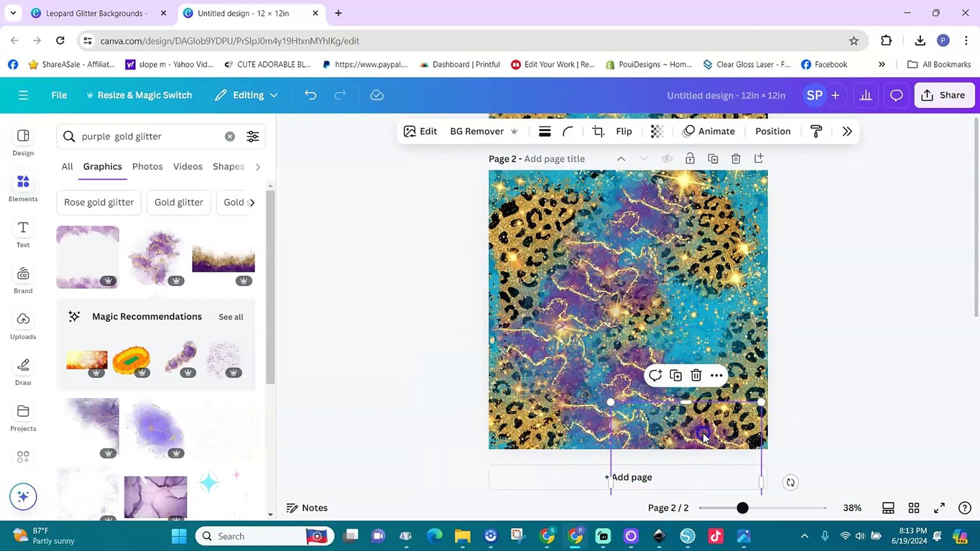Expand more toolbar options with double chevron

pyautogui.click(x=847, y=131)
